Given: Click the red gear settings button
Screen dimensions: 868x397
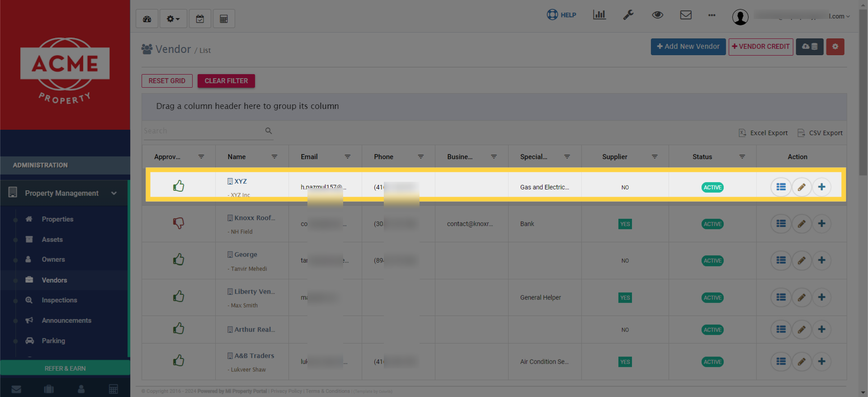Looking at the screenshot, I should (x=835, y=47).
